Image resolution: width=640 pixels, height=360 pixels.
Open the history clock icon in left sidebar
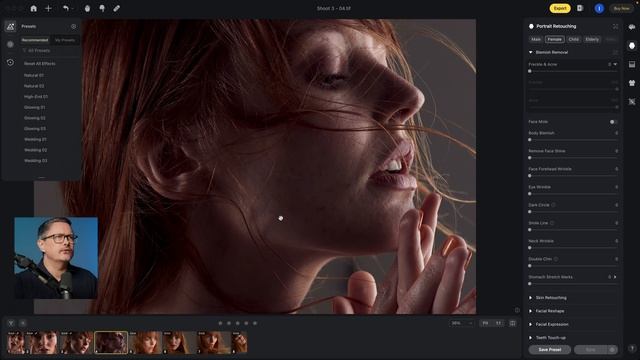[11, 62]
